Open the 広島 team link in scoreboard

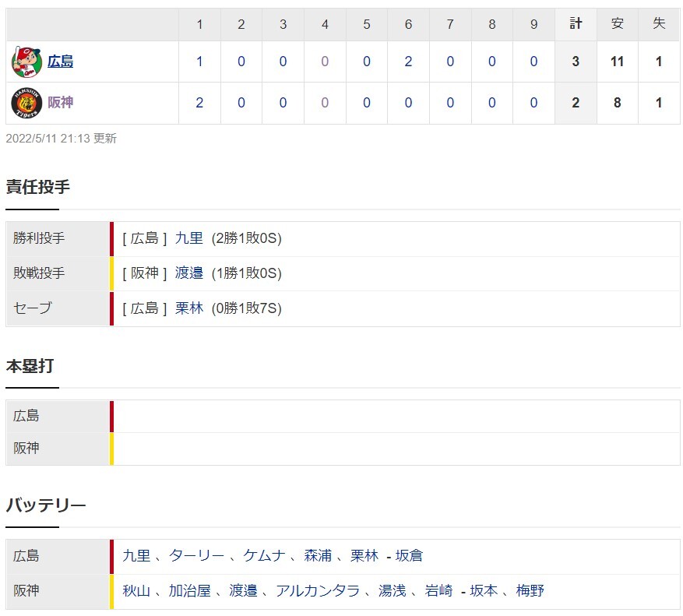60,62
